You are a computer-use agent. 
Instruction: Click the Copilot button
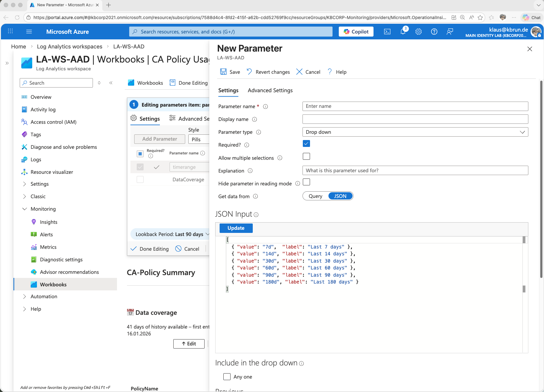point(356,32)
